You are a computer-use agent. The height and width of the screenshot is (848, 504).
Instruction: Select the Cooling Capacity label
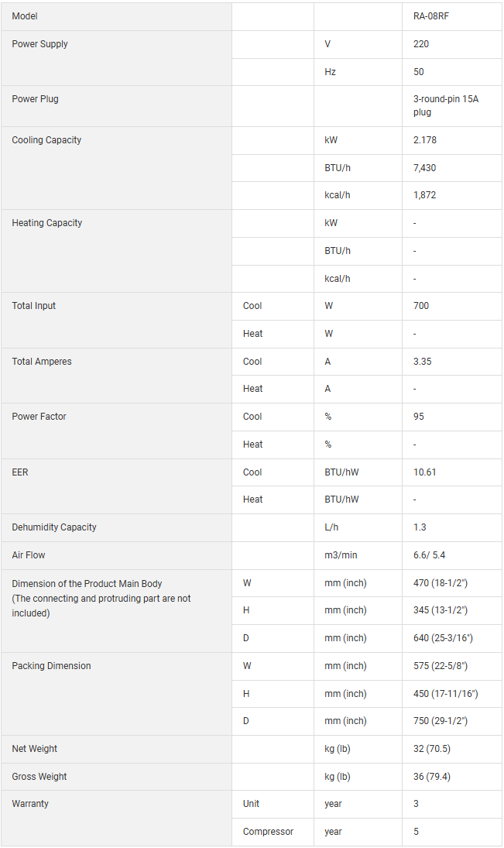(x=46, y=140)
